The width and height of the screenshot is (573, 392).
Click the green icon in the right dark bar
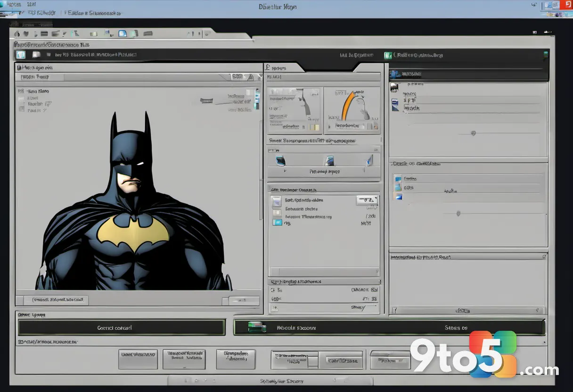pyautogui.click(x=257, y=327)
